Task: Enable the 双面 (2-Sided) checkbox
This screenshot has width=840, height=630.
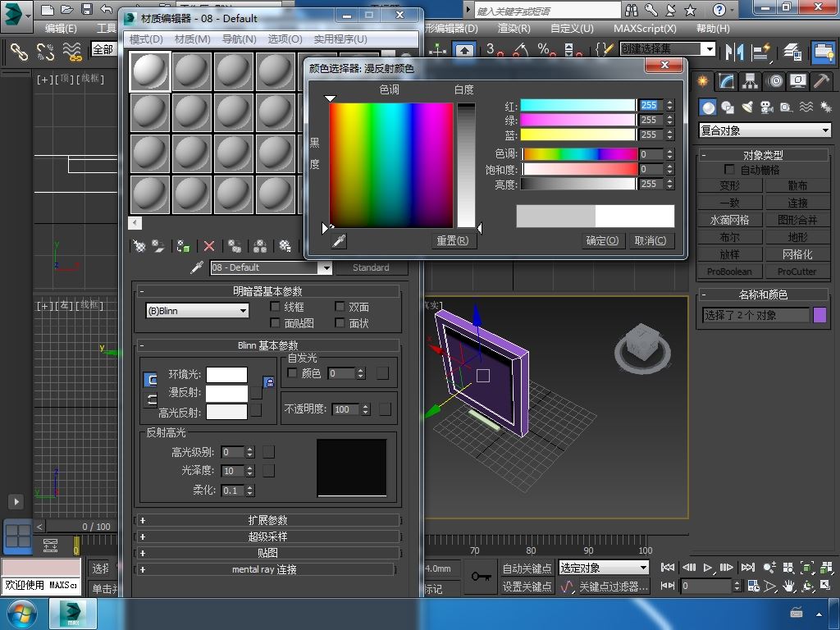Action: click(340, 307)
